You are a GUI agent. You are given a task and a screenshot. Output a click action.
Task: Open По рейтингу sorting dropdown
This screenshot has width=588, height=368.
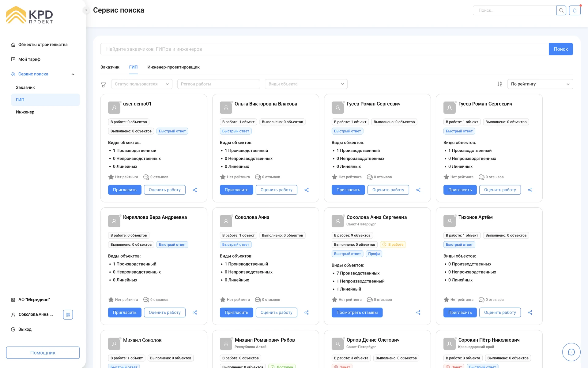pos(540,84)
